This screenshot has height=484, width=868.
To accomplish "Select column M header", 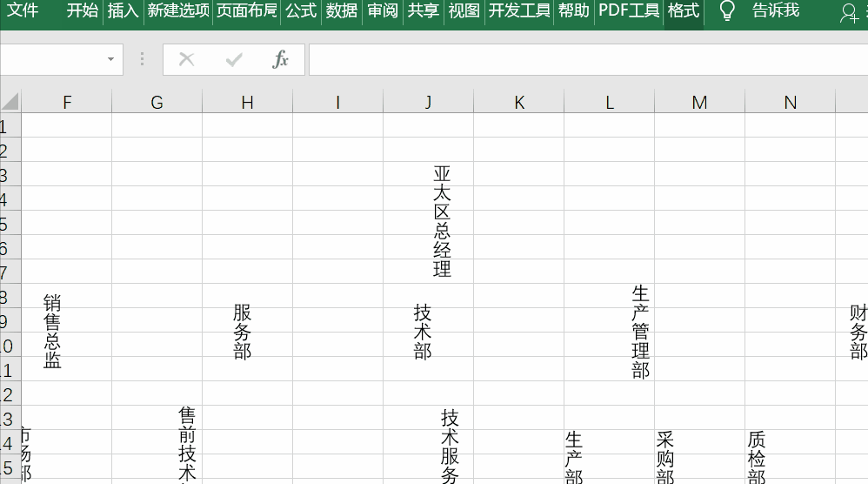I will (700, 102).
